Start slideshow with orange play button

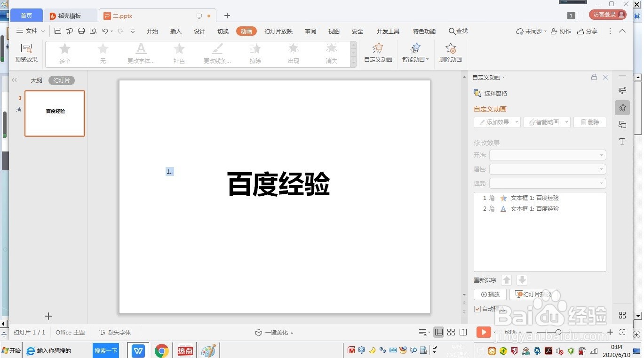click(x=484, y=332)
